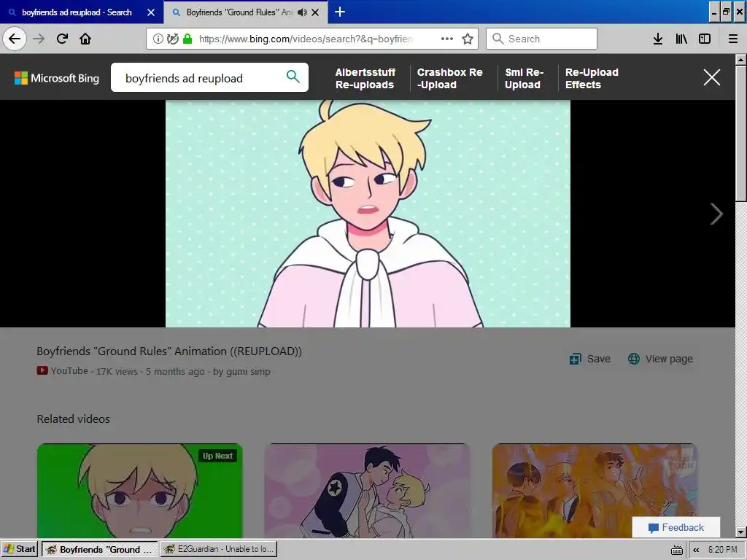Screen dimensions: 747x560
Task: Open Re-Upload Effects suggestion
Action: pyautogui.click(x=592, y=79)
